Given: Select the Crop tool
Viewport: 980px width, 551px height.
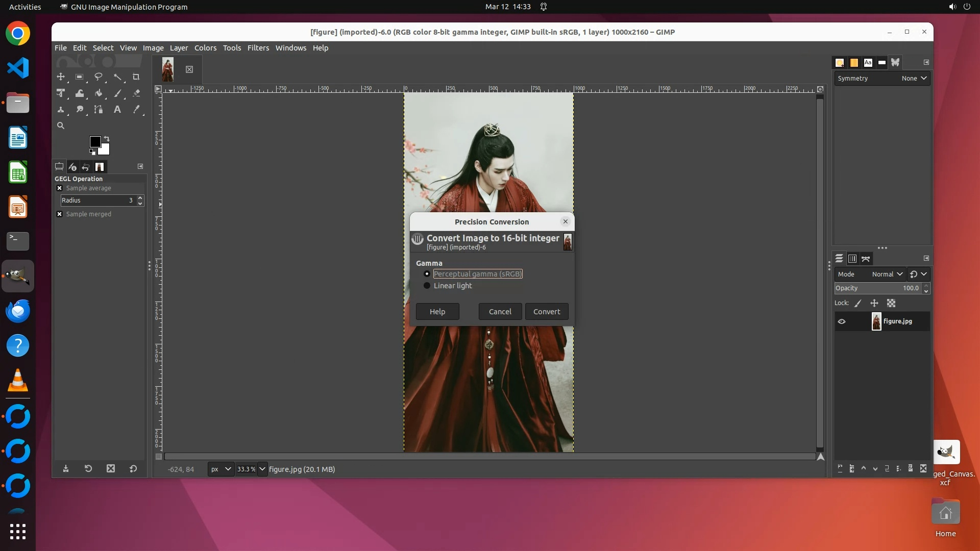Looking at the screenshot, I should [x=136, y=77].
